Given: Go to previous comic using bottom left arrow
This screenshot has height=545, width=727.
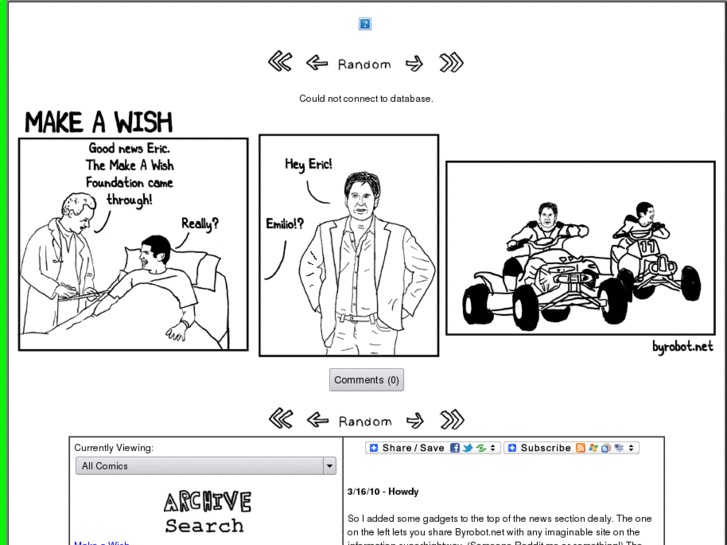Looking at the screenshot, I should pyautogui.click(x=318, y=420).
